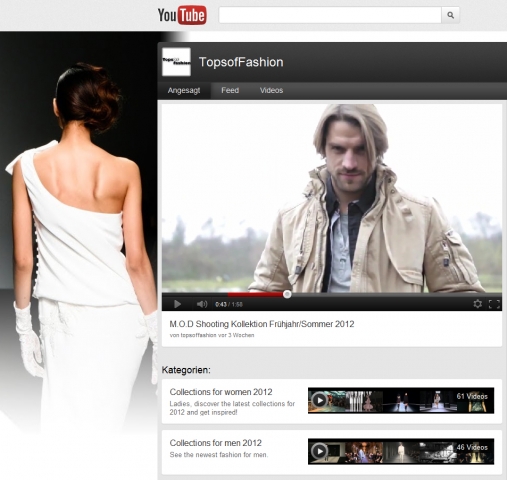The width and height of the screenshot is (507, 480).
Task: Open the TopsofFashion channel avatar
Action: (x=176, y=62)
